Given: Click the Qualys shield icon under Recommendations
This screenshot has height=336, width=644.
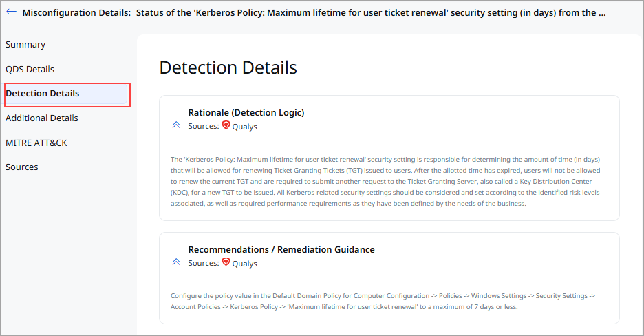Looking at the screenshot, I should pos(226,263).
